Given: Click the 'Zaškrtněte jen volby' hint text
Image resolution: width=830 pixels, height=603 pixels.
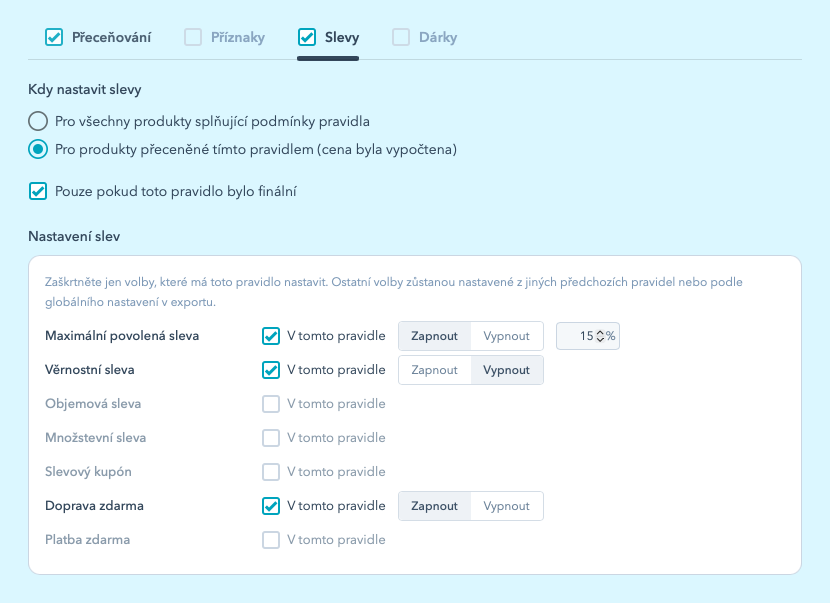Looking at the screenshot, I should pyautogui.click(x=394, y=292).
